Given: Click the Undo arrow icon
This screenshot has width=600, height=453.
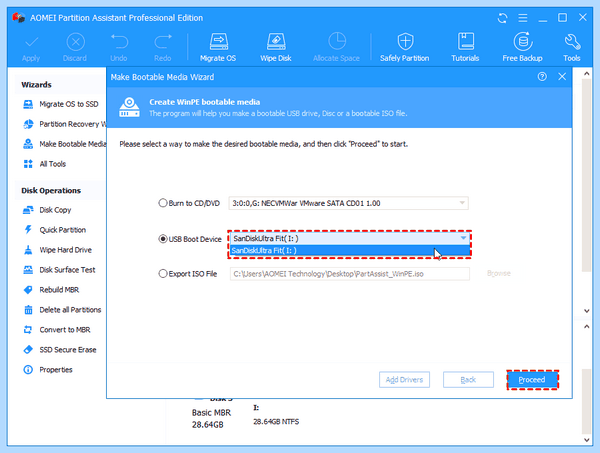Looking at the screenshot, I should point(119,42).
